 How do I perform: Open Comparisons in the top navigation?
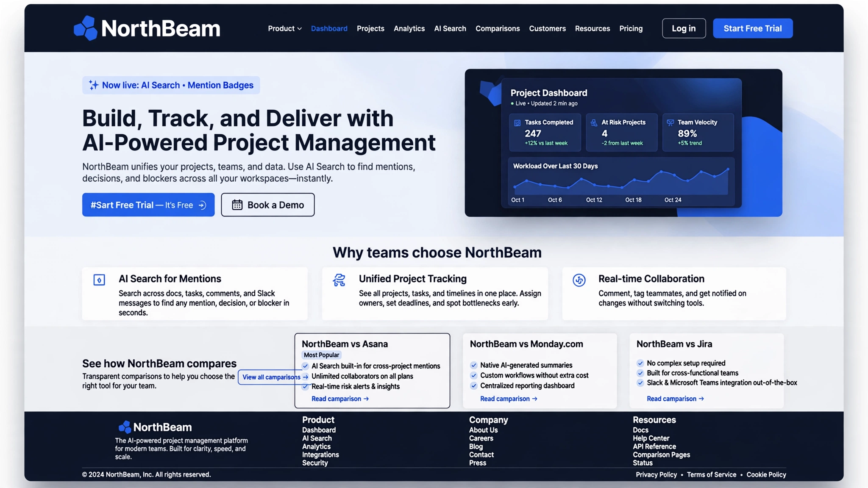(x=498, y=28)
